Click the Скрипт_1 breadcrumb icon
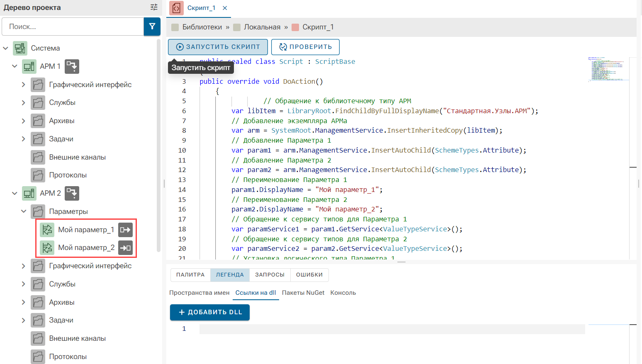 295,27
